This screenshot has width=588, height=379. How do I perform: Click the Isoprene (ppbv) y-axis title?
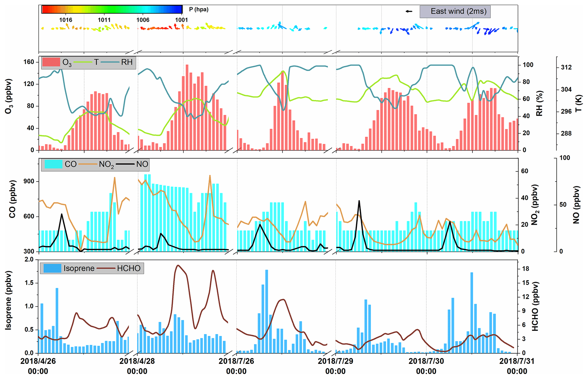9,300
